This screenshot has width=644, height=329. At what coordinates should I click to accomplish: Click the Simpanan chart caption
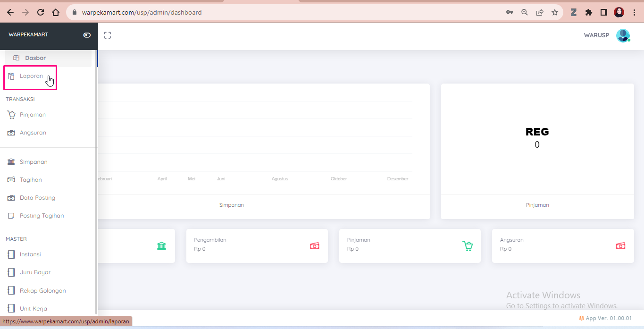232,205
